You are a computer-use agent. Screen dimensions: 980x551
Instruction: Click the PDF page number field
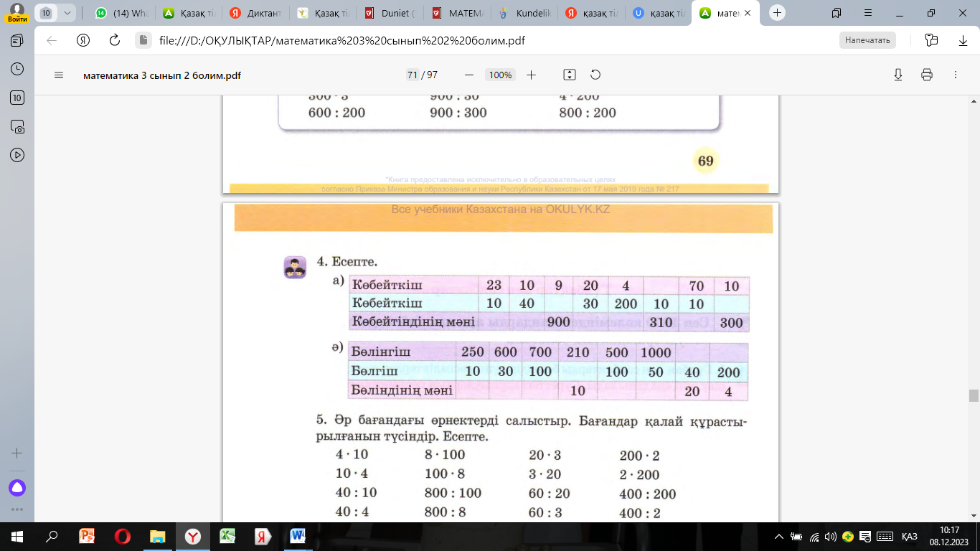click(x=413, y=75)
